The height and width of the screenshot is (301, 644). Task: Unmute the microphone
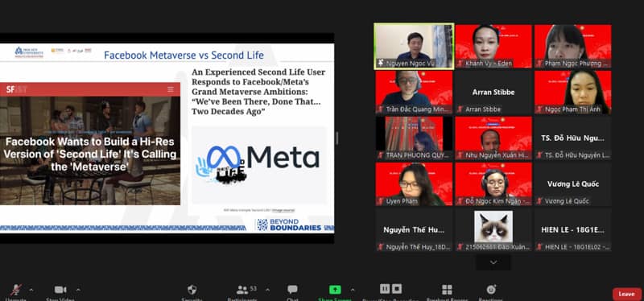(16, 291)
